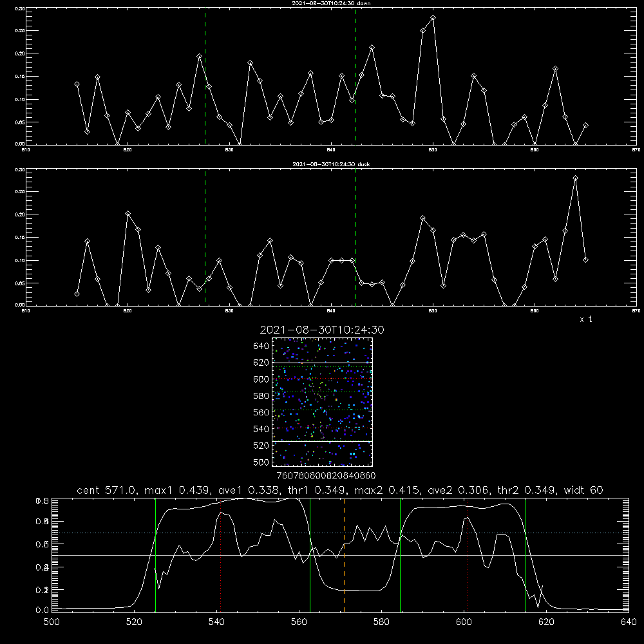The image size is (644, 644).
Task: Click the dawn plot title text
Action: click(331, 3)
